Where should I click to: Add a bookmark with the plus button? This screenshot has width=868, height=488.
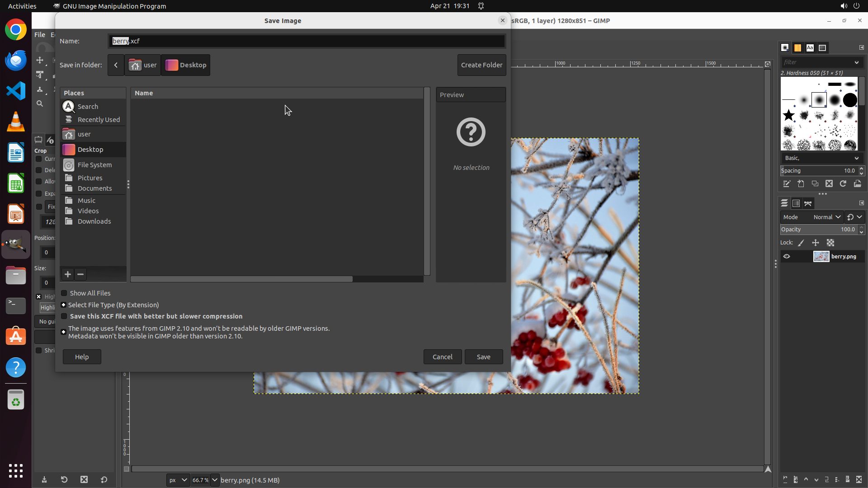point(68,274)
